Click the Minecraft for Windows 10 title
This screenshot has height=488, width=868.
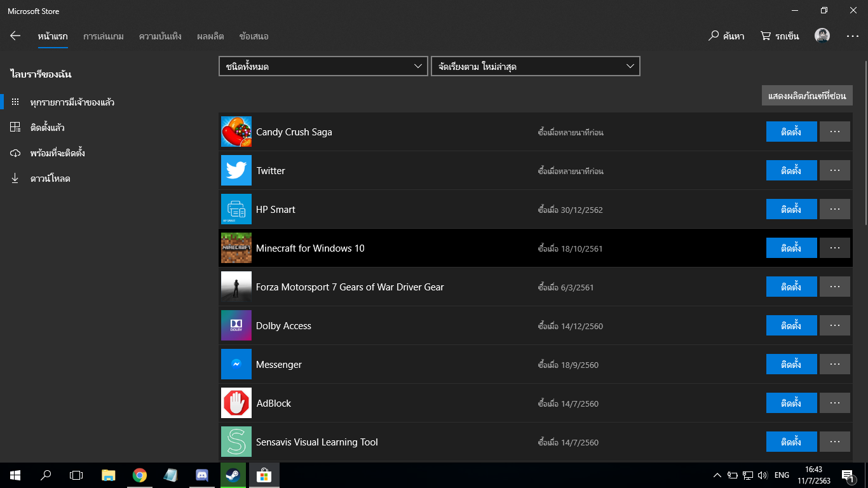pos(310,248)
